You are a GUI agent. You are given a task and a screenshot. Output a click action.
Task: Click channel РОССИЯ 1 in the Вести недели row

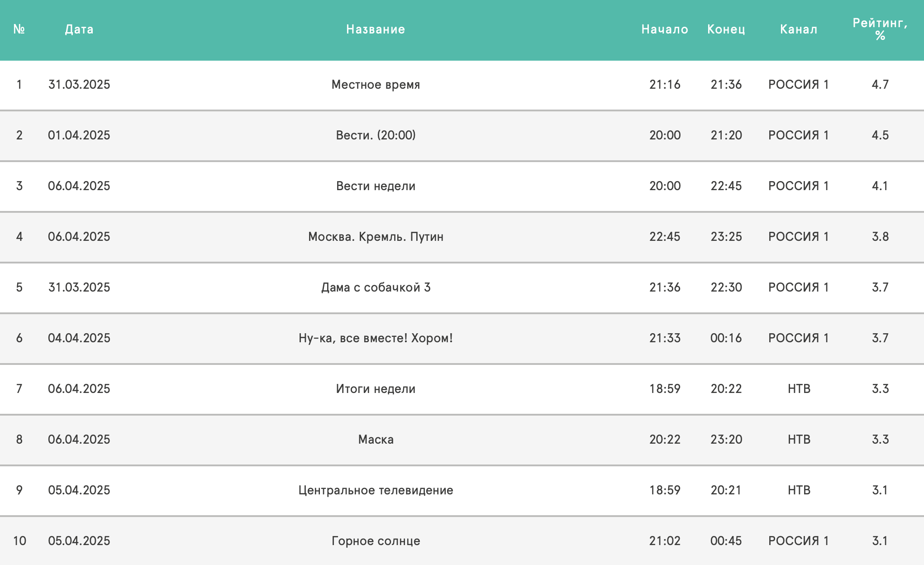(799, 186)
